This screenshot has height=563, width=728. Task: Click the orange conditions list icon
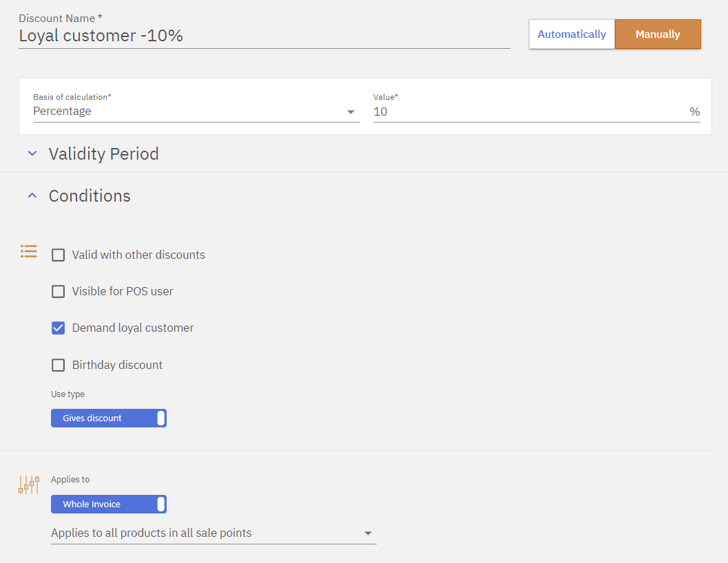pyautogui.click(x=28, y=251)
